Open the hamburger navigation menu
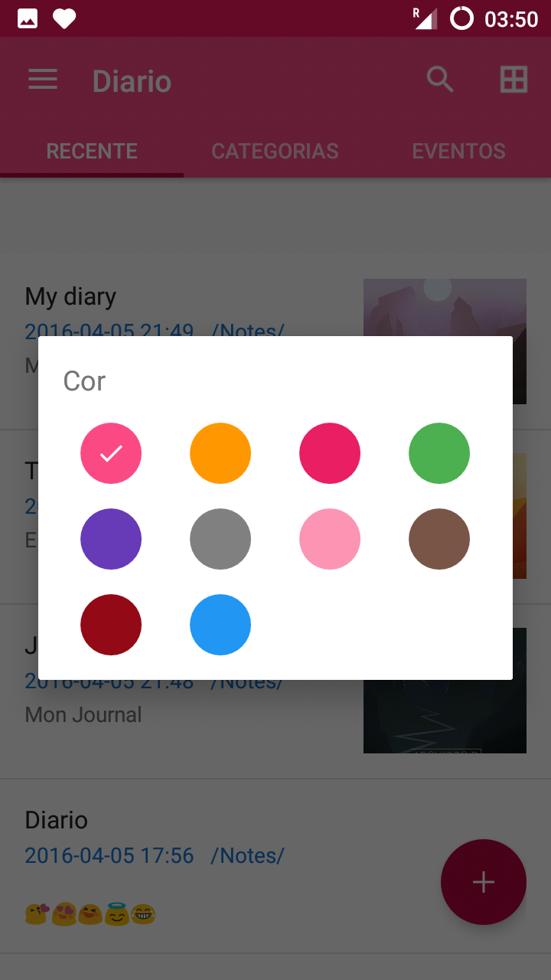551x980 pixels. tap(43, 80)
